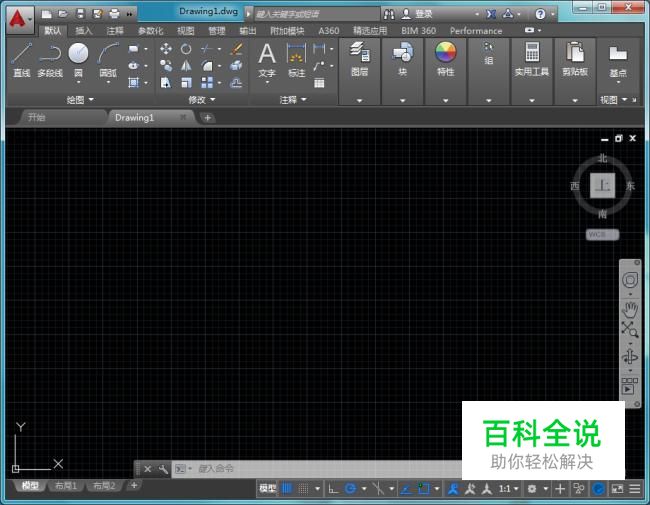Click the Pan hand icon in navigation bar
The height and width of the screenshot is (505, 650).
(x=630, y=307)
